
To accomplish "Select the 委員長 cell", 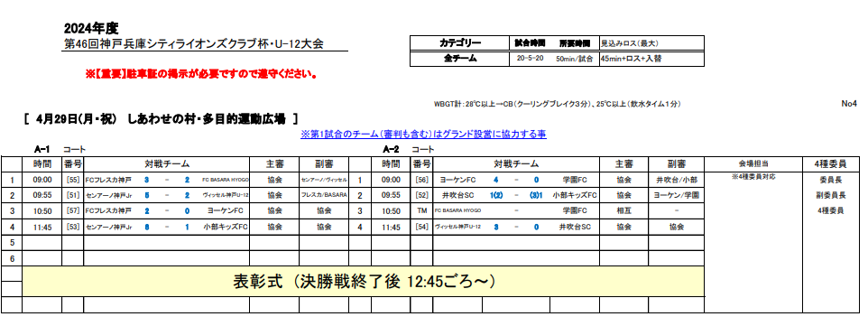I will [x=832, y=181].
